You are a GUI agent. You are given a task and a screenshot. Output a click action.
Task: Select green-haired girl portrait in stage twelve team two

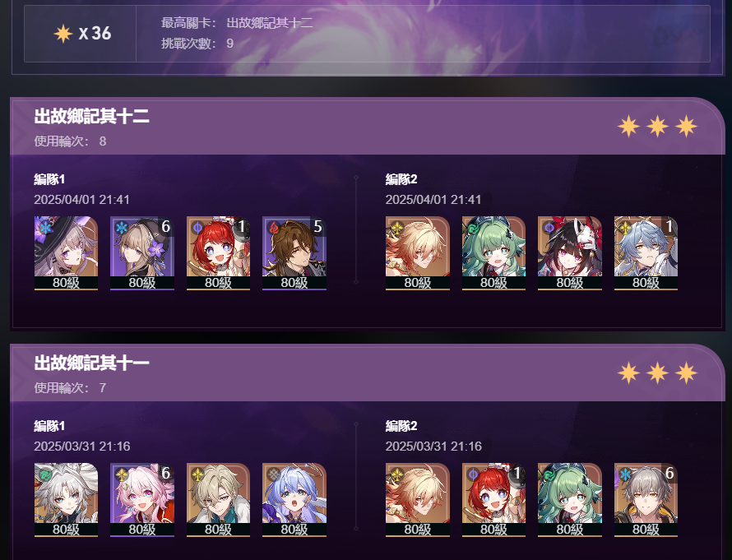(493, 253)
